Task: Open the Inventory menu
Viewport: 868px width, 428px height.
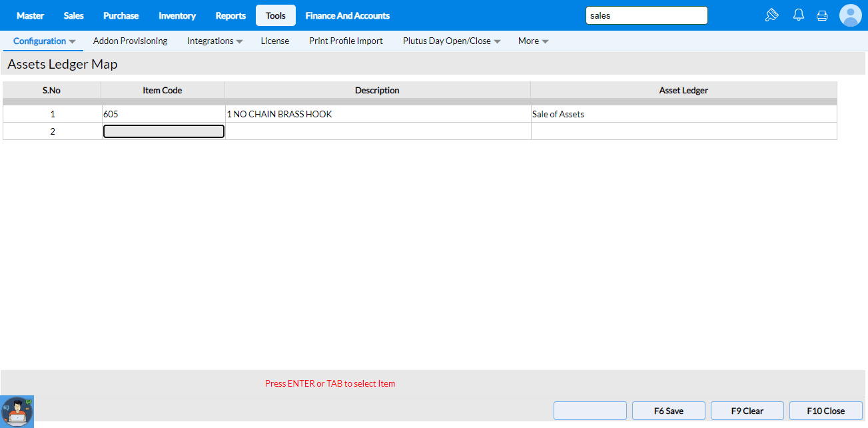Action: 177,15
